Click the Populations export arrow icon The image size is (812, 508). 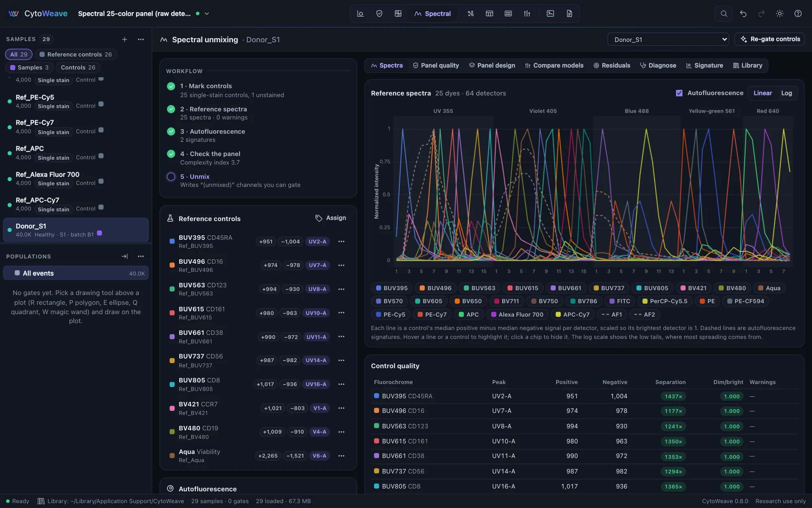(x=125, y=256)
